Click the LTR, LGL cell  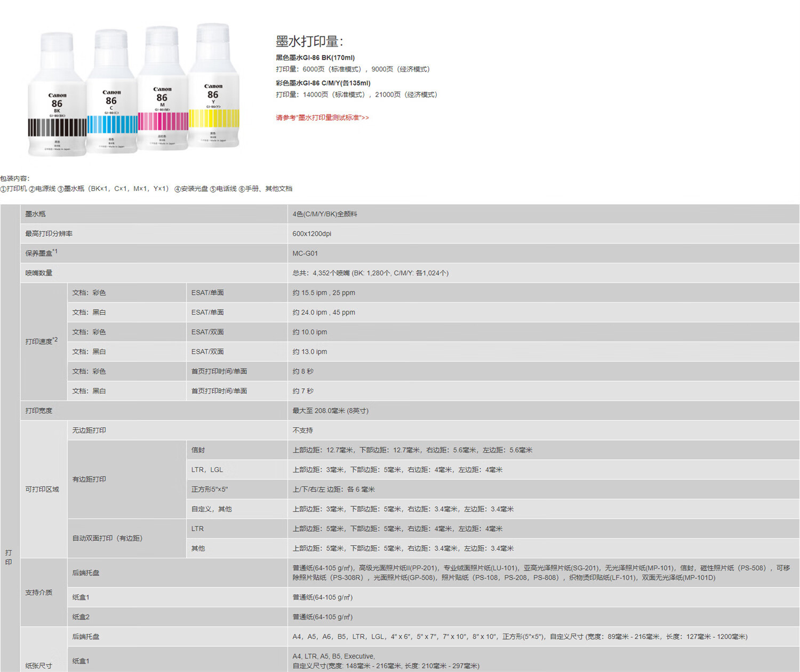tap(237, 470)
